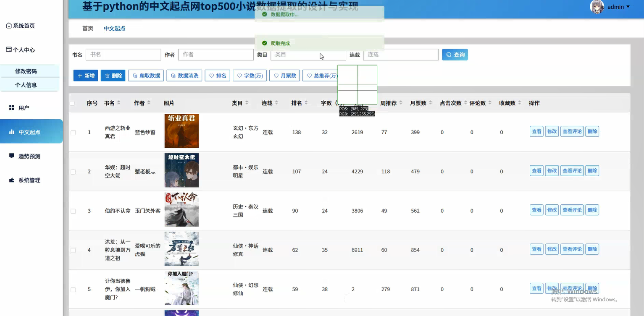Click 查看评论 for 西游之斩业真君 row
The height and width of the screenshot is (316, 644).
(572, 131)
